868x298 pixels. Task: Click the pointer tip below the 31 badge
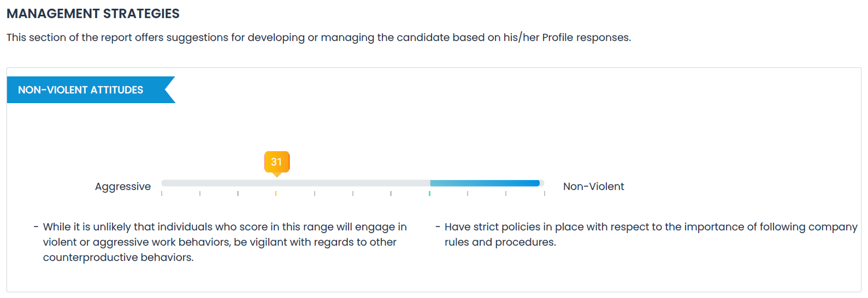point(277,175)
